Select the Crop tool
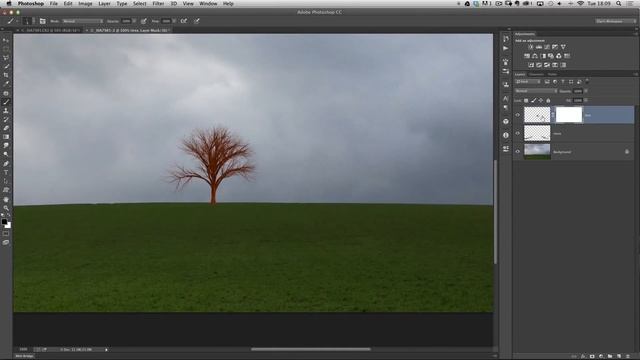The width and height of the screenshot is (640, 360). point(6,75)
